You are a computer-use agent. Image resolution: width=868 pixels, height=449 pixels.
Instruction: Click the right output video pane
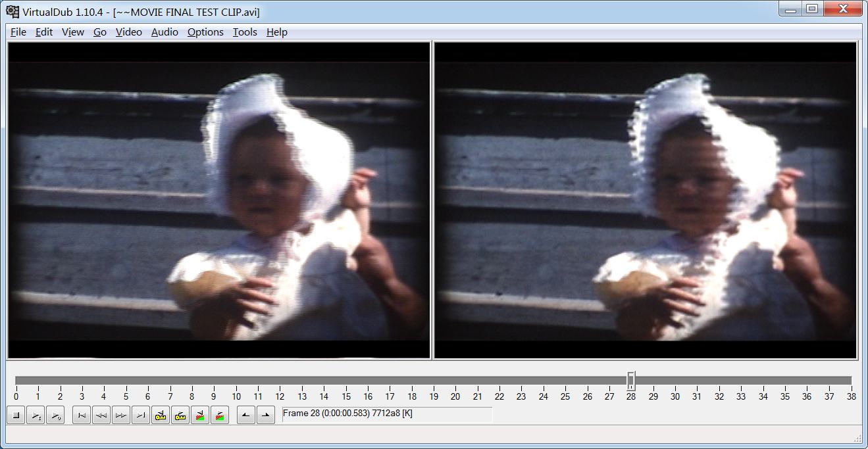pyautogui.click(x=646, y=201)
